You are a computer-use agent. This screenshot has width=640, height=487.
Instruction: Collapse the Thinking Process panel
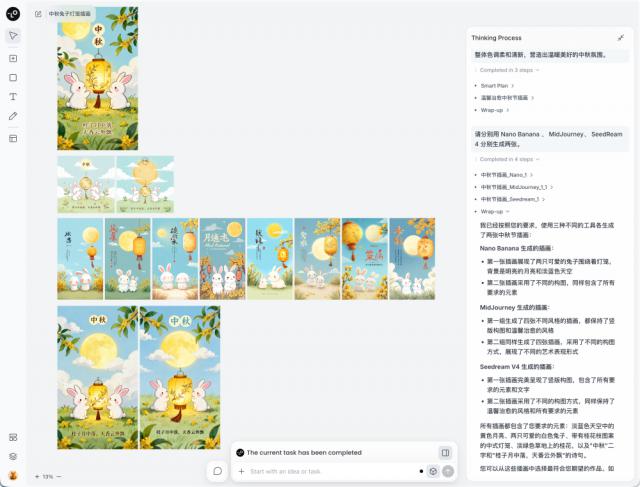621,38
